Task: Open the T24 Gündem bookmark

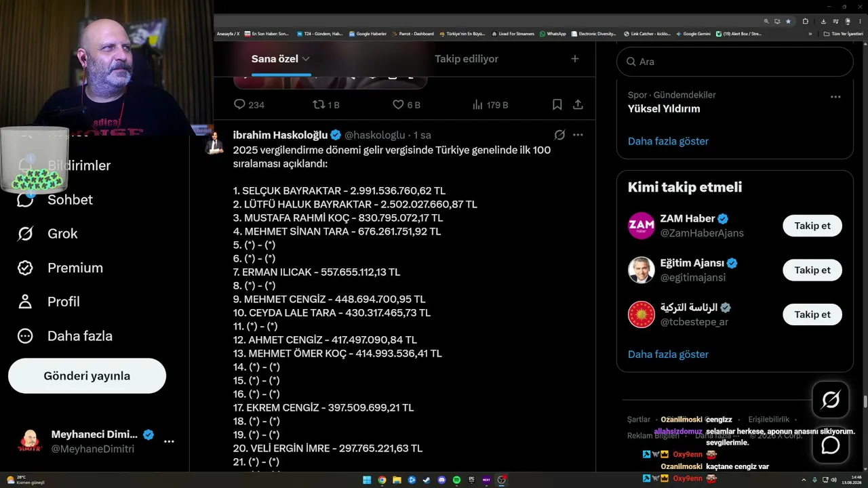Action: point(319,34)
